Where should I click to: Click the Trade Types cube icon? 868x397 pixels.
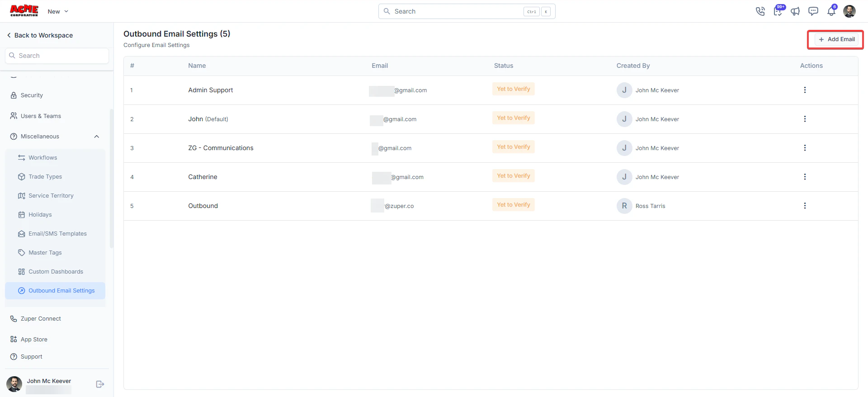coord(21,177)
